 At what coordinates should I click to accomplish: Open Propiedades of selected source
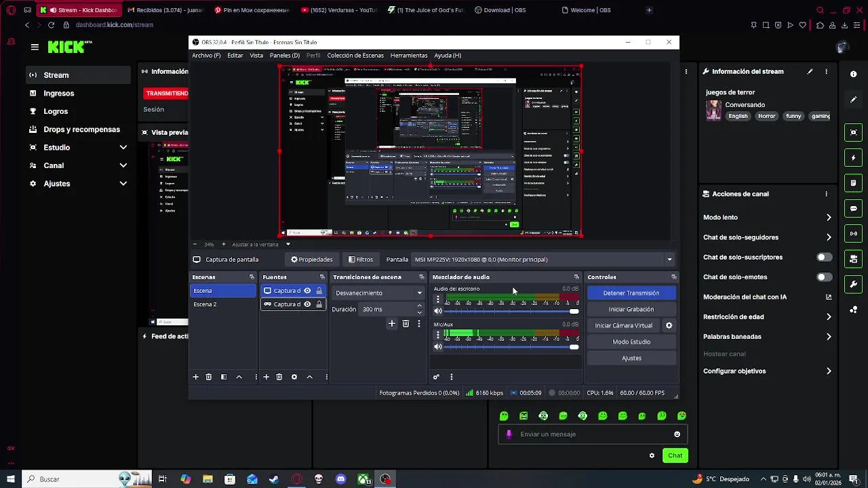312,260
